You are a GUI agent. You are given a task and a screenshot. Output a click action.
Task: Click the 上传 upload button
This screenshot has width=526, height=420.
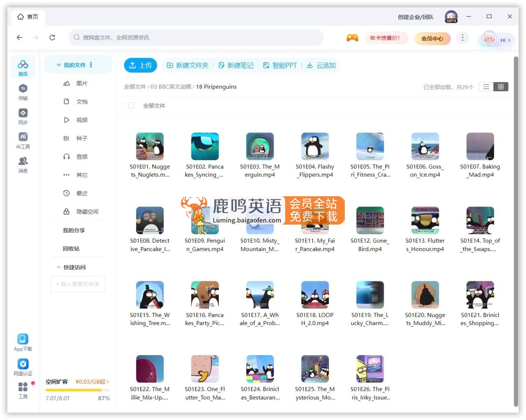pyautogui.click(x=141, y=65)
